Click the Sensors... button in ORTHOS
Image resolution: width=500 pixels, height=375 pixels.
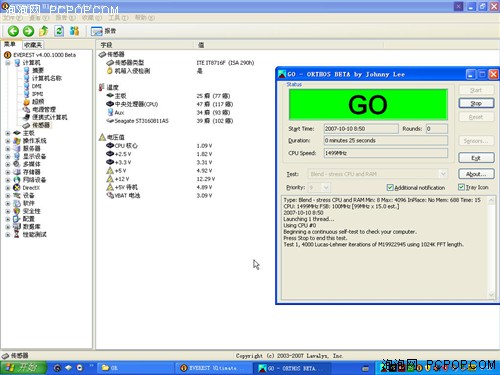click(x=476, y=141)
